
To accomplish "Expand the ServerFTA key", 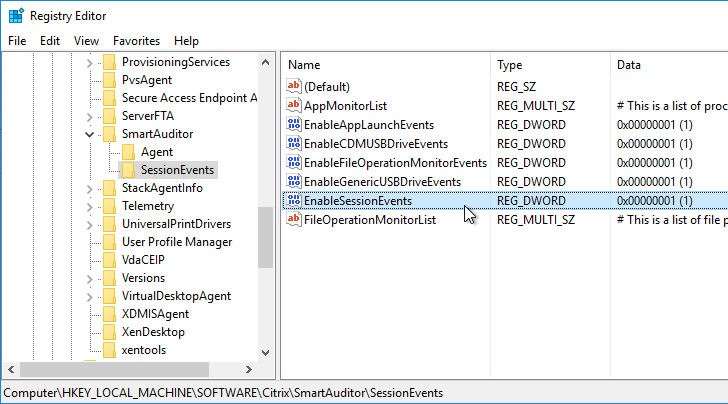I will [90, 117].
